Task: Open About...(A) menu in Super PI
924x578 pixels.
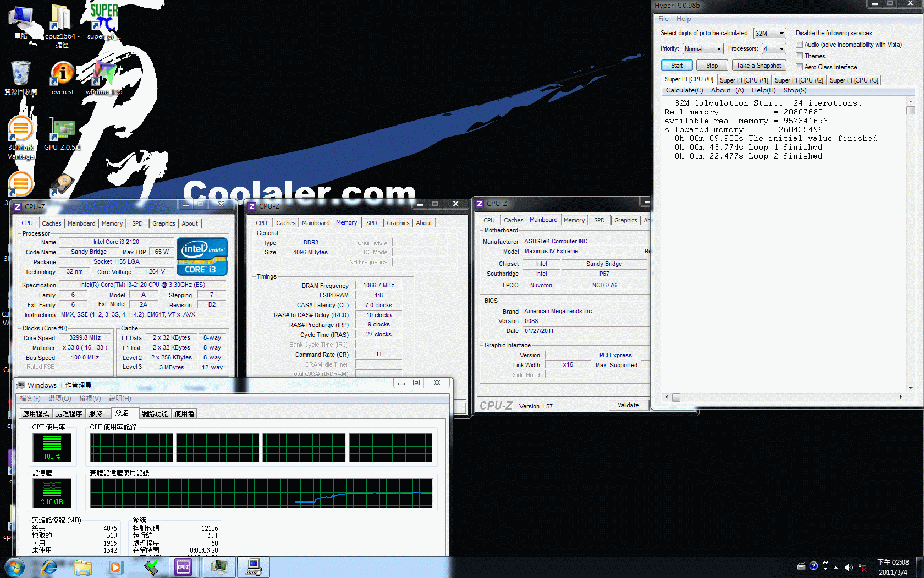Action: pyautogui.click(x=727, y=90)
